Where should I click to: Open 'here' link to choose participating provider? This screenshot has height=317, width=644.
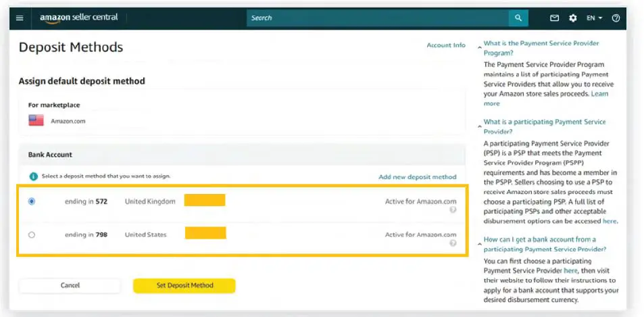[x=570, y=270]
